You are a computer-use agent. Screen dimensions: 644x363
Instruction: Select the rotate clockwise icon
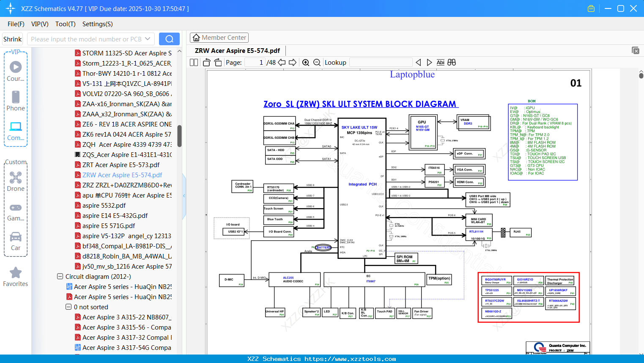217,62
